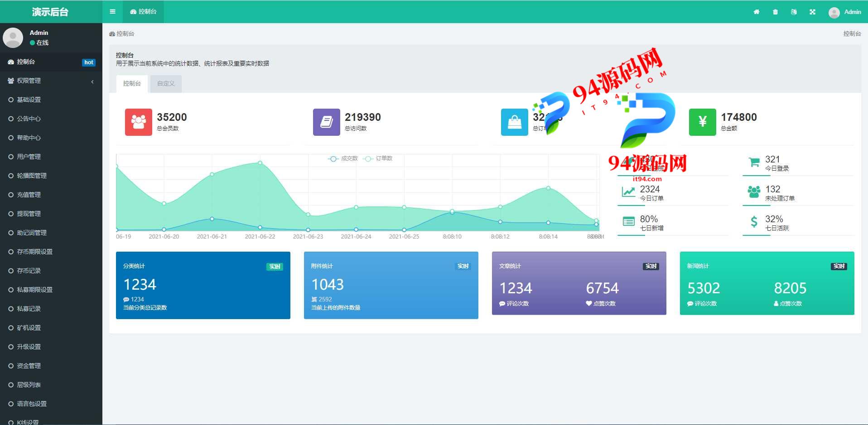Open the language switch icon in the top bar
This screenshot has width=868, height=425.
794,12
